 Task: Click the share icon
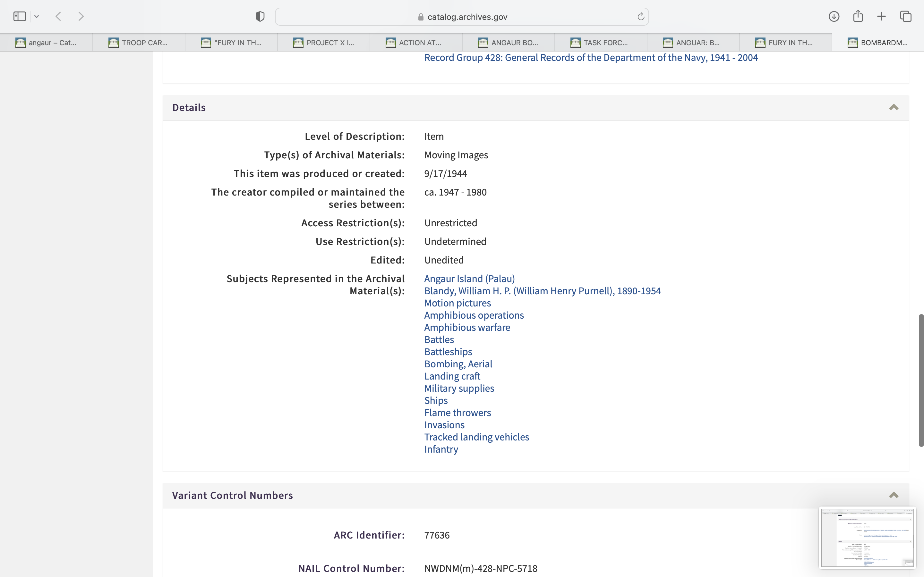pyautogui.click(x=858, y=16)
